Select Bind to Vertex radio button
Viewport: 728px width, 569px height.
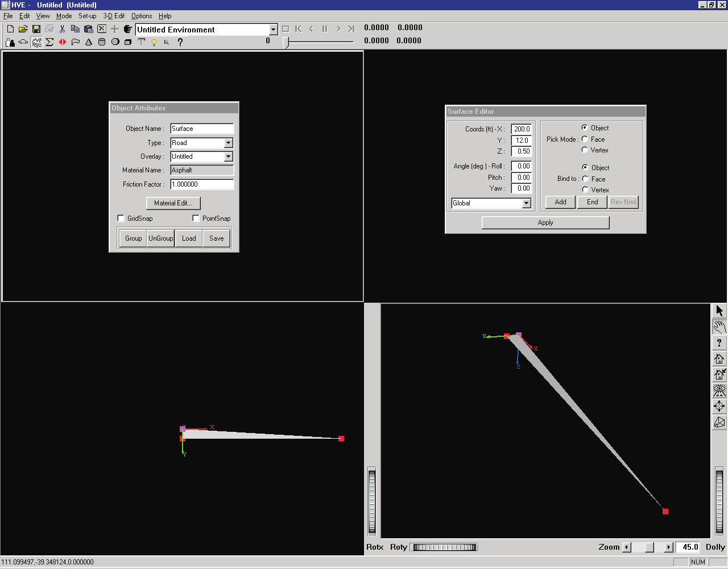(x=585, y=189)
